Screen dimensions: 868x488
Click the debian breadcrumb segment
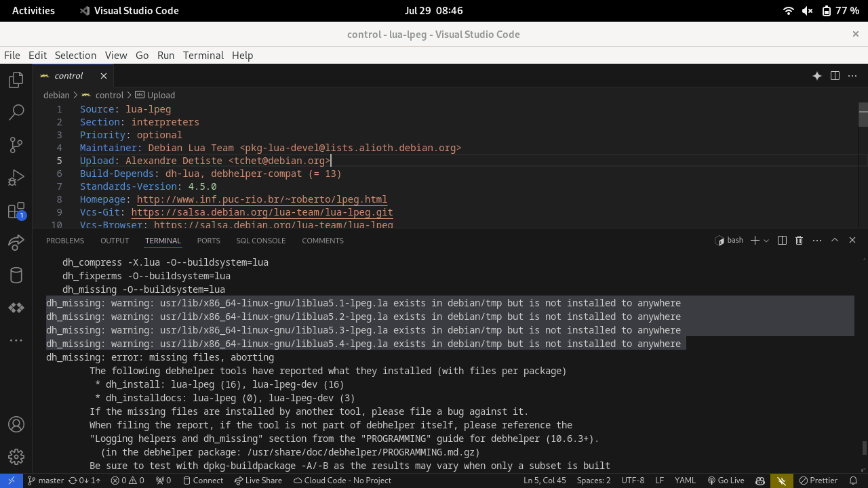click(56, 96)
